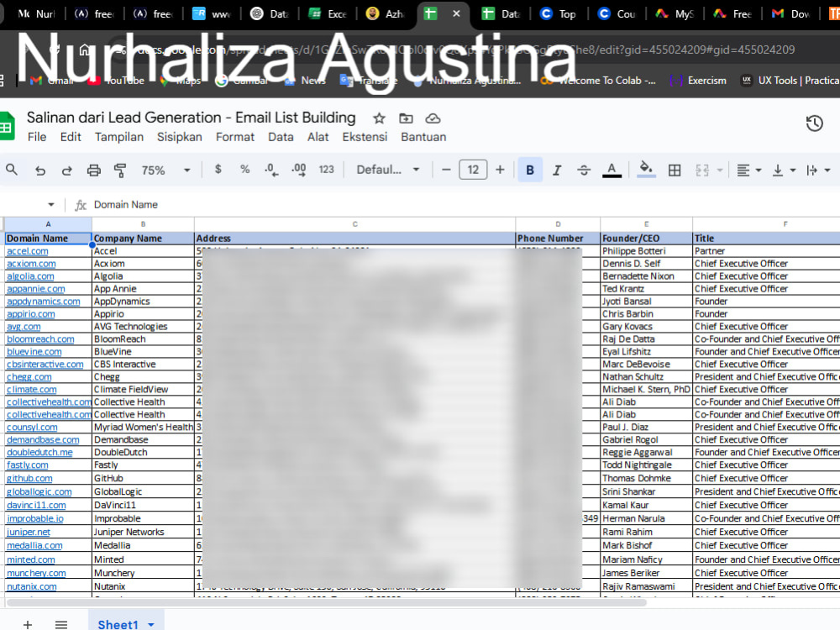Viewport: 840px width, 630px height.
Task: Open the Alat menu
Action: [x=318, y=137]
